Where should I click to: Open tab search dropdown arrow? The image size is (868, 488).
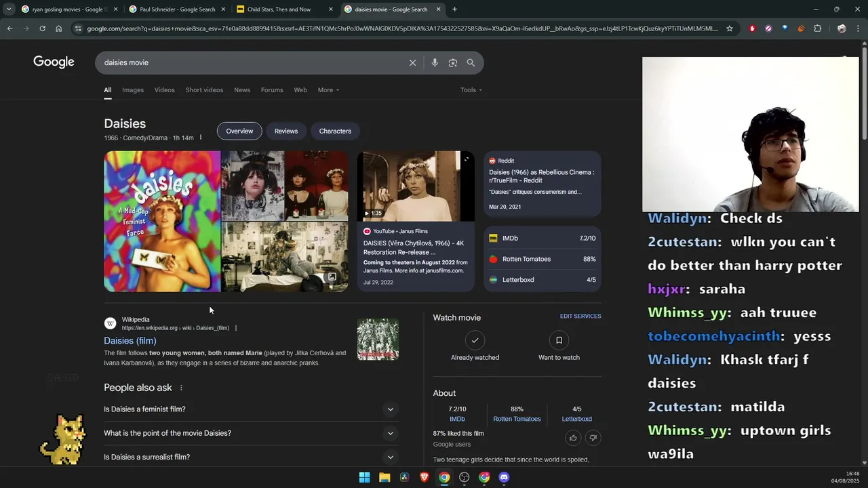9,9
